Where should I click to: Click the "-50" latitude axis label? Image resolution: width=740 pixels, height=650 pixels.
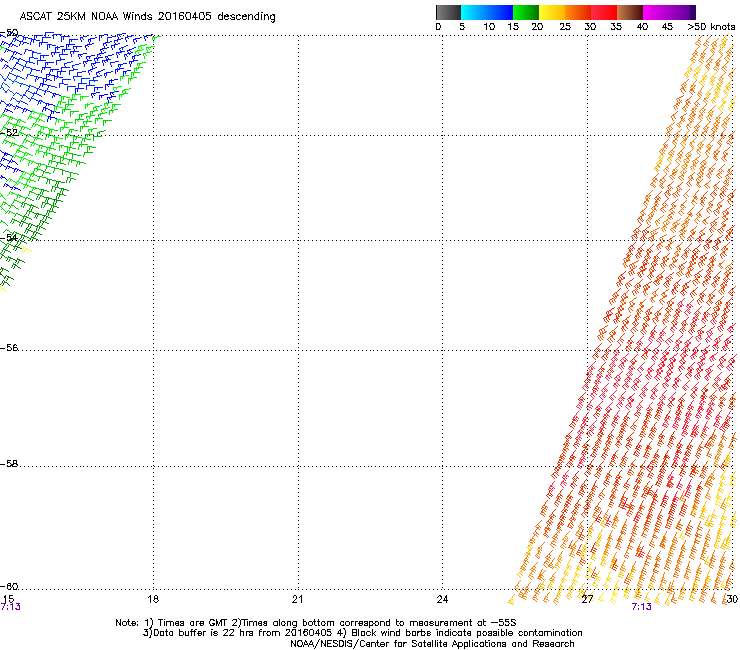click(x=9, y=33)
